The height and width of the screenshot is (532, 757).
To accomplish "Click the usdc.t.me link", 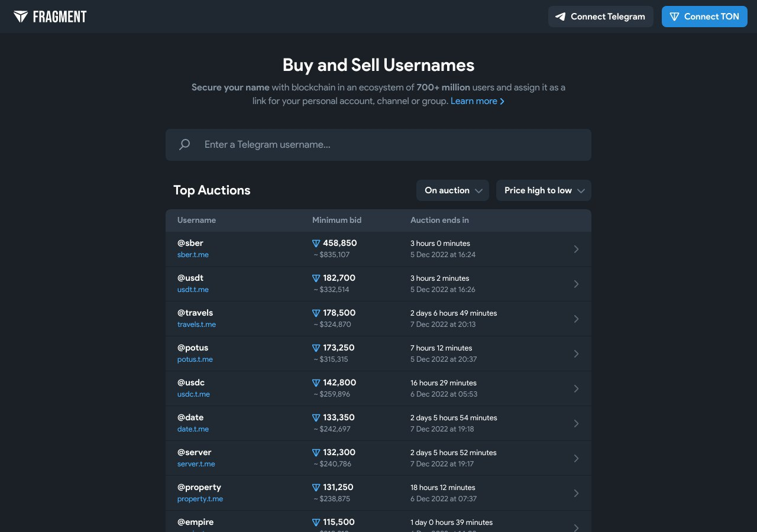I will (x=193, y=394).
